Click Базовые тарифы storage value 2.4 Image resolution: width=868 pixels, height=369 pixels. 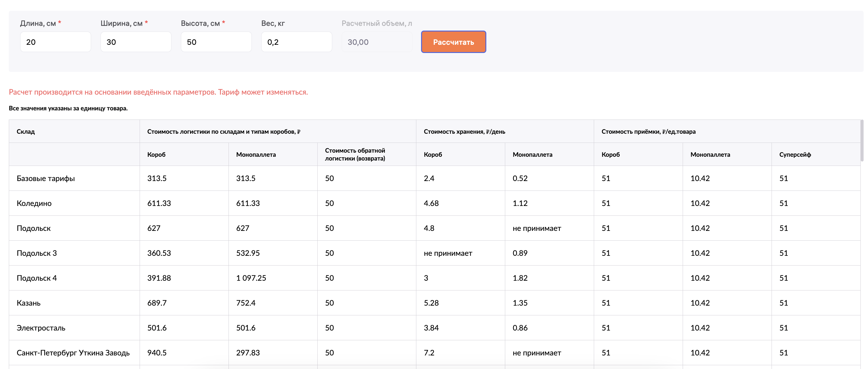click(429, 179)
